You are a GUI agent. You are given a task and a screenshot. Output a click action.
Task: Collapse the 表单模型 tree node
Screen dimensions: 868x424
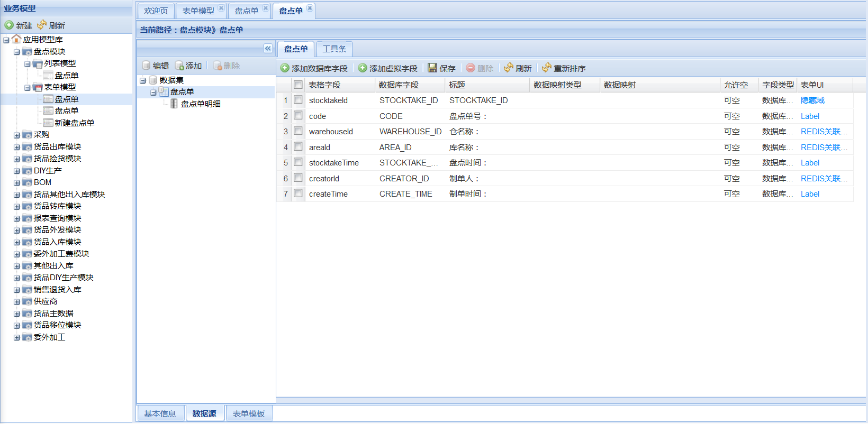28,87
